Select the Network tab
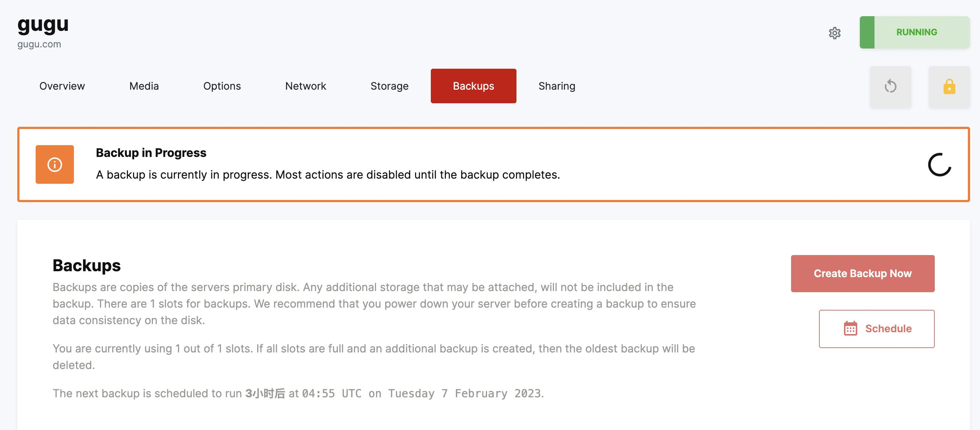 [x=305, y=86]
